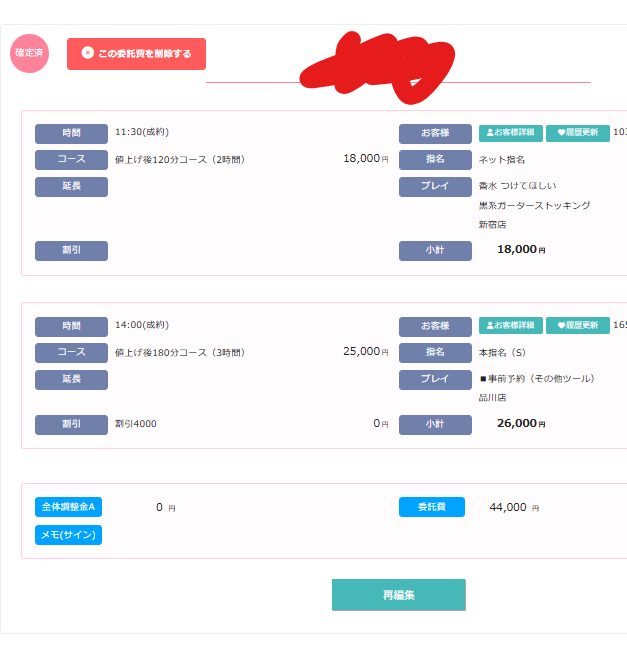Click 延長 label in the 14:00 booking
This screenshot has height=652, width=627.
pos(71,380)
